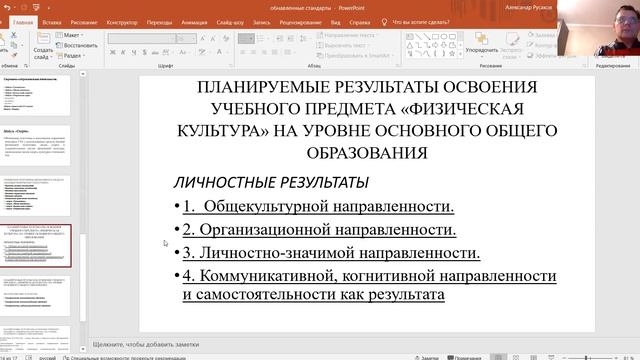Copy selection using the Copy icon

pos(14,45)
